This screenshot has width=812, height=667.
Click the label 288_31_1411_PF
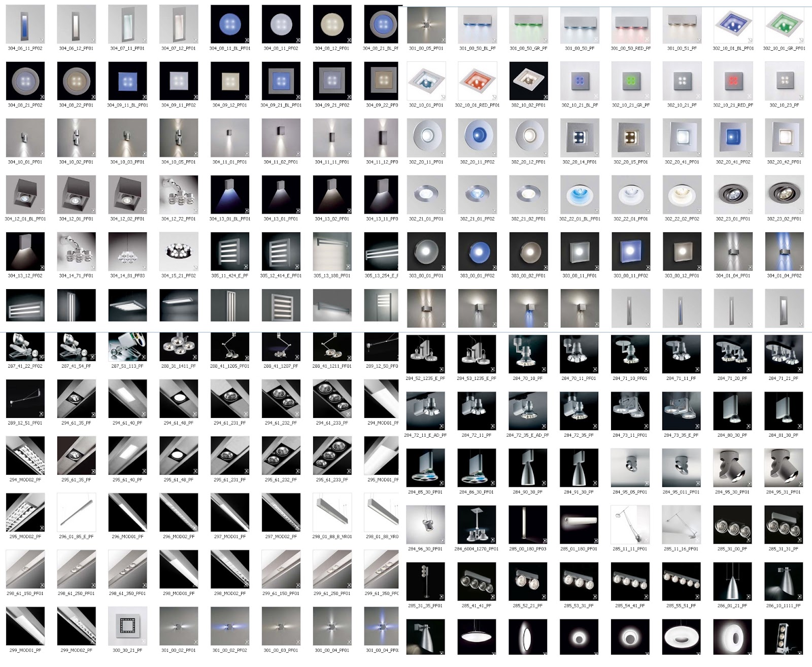(x=179, y=366)
